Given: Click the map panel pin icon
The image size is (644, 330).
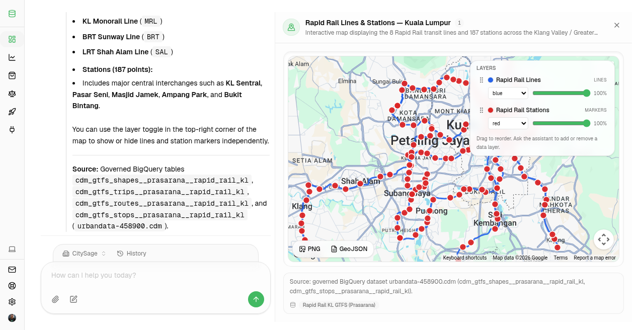Looking at the screenshot, I should tap(291, 28).
